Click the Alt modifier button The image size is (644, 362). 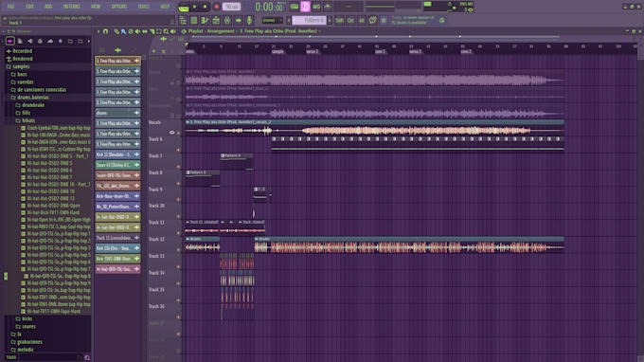362,20
